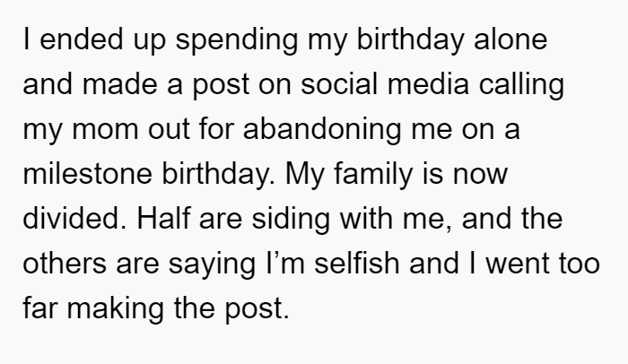The width and height of the screenshot is (628, 364).
Task: Click the word "made" in second line
Action: coord(119,84)
